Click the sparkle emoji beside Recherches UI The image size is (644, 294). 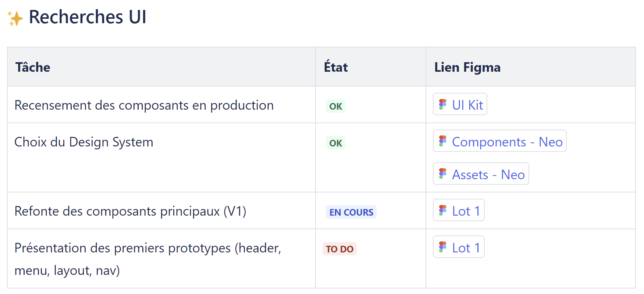(x=15, y=18)
